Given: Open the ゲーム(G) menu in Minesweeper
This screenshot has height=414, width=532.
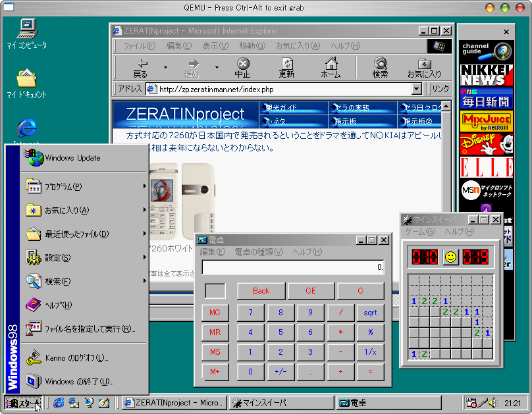Looking at the screenshot, I should point(420,232).
